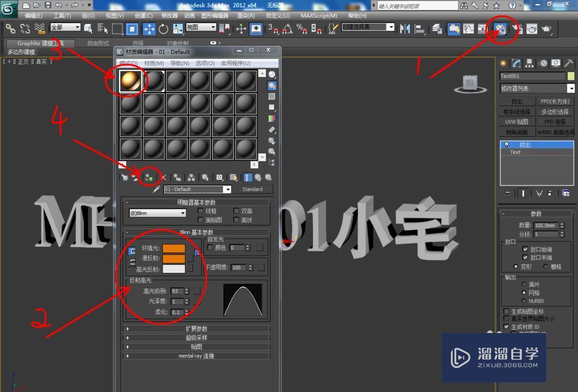The height and width of the screenshot is (392, 578).
Task: Click the 数量 amount value field
Action: pos(546,225)
